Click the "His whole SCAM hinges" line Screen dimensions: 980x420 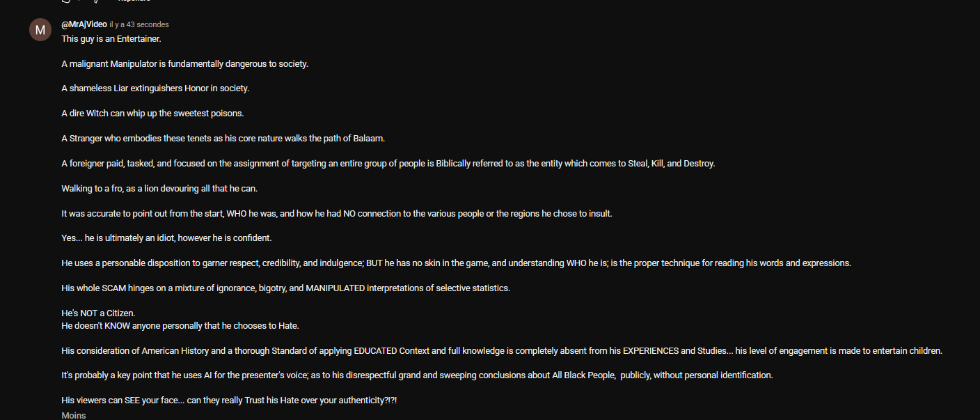[x=285, y=288]
